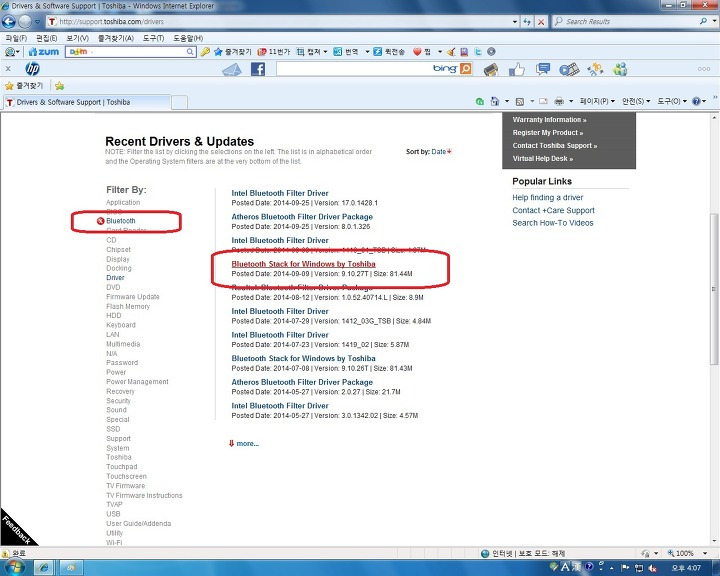Click the Print icon in command bar
The width and height of the screenshot is (720, 576).
click(x=559, y=101)
